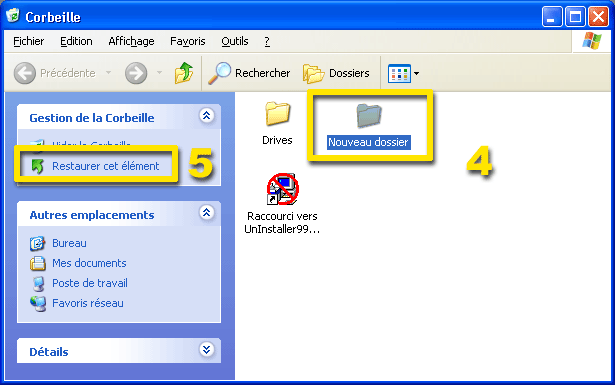Click the Mes documents folder icon

click(x=38, y=263)
